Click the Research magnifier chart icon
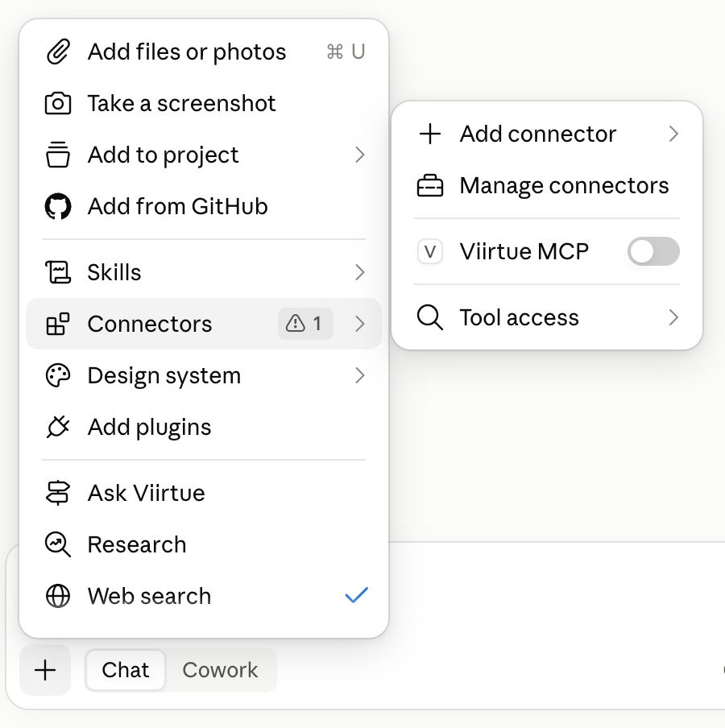The image size is (725, 728). coord(58,544)
